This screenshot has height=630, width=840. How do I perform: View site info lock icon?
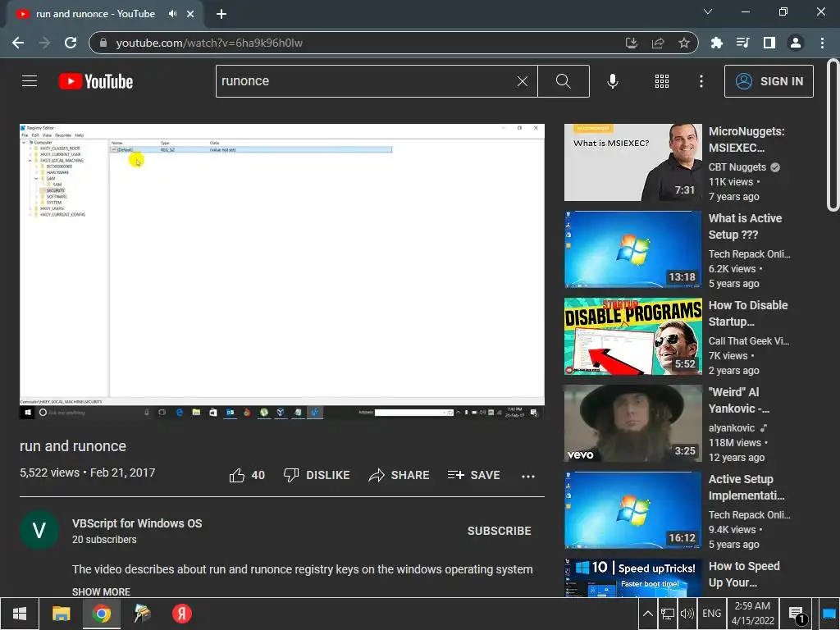pos(103,43)
